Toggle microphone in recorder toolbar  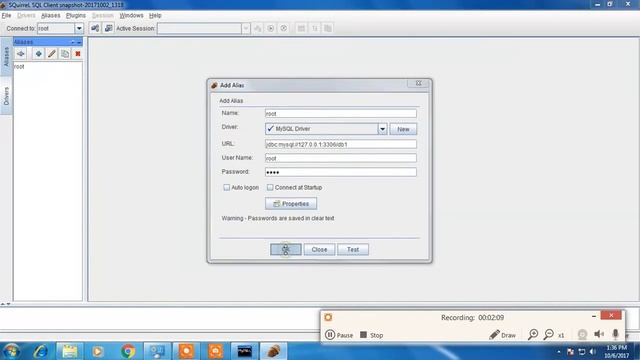[x=616, y=334]
